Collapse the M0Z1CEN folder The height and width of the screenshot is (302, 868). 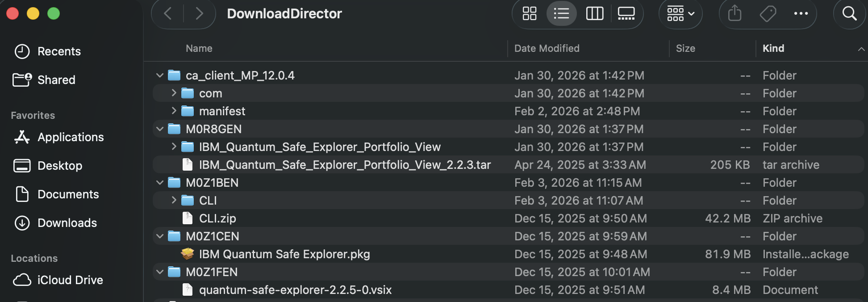point(160,236)
